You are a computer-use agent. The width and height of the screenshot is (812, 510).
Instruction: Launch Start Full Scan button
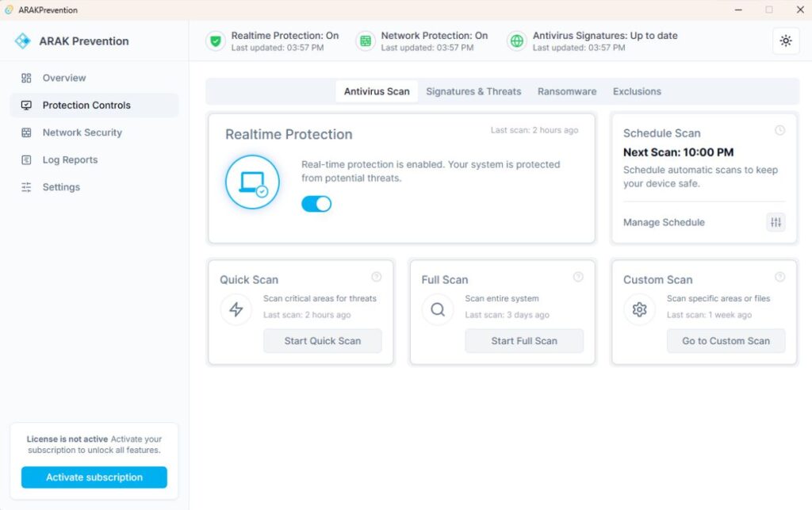(x=524, y=341)
